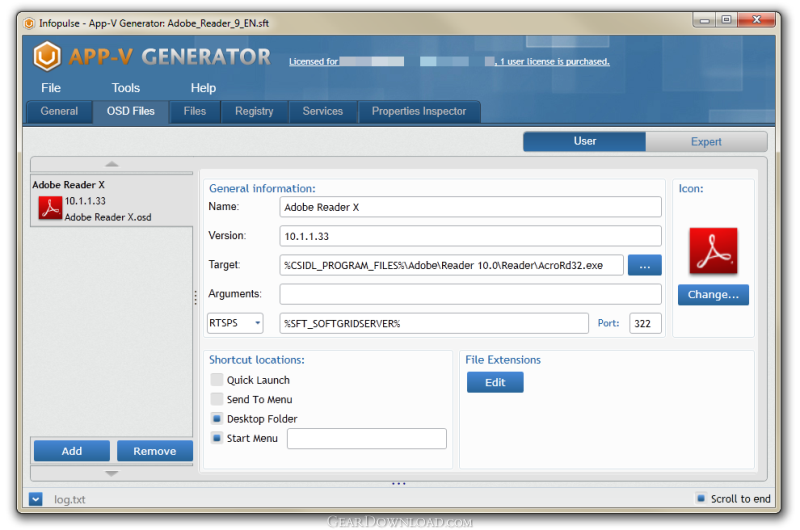The width and height of the screenshot is (800, 530).
Task: Click the Adobe Reader icon in the list
Action: click(x=50, y=209)
